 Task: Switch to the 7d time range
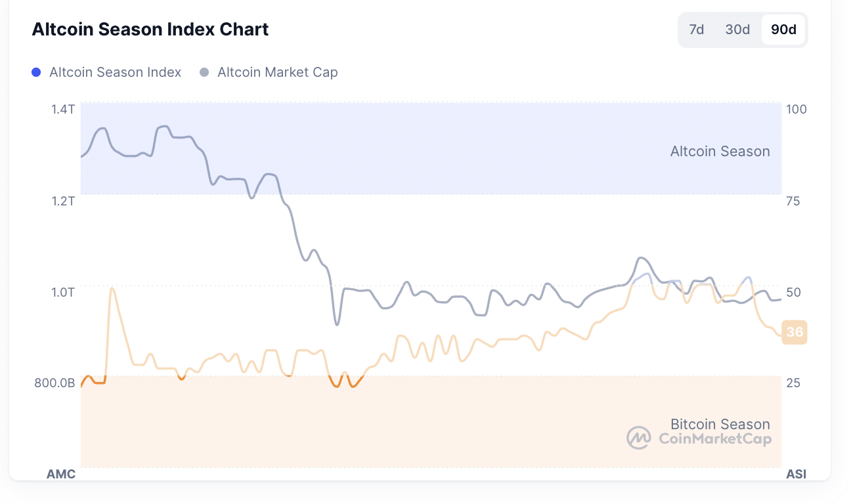point(697,30)
